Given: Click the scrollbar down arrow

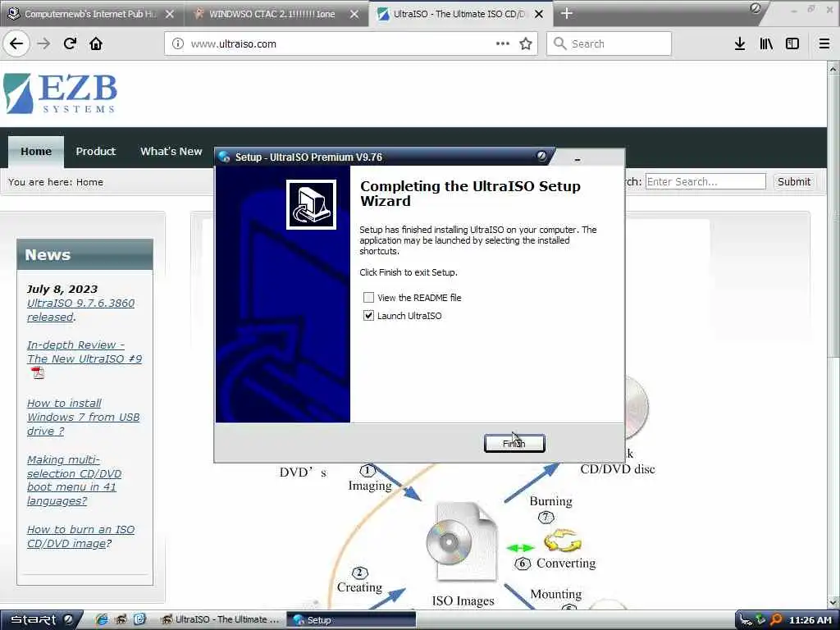Looking at the screenshot, I should [833, 604].
